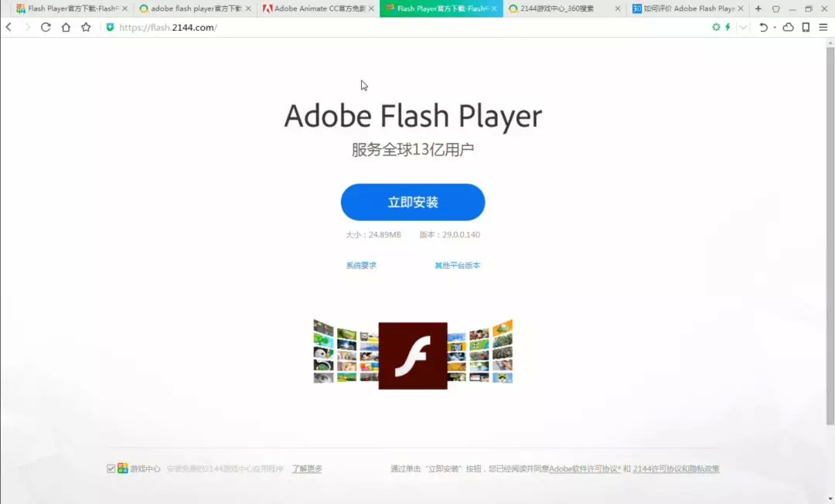Open the Adobe软件许可协议 link
This screenshot has height=504, width=835.
click(584, 469)
